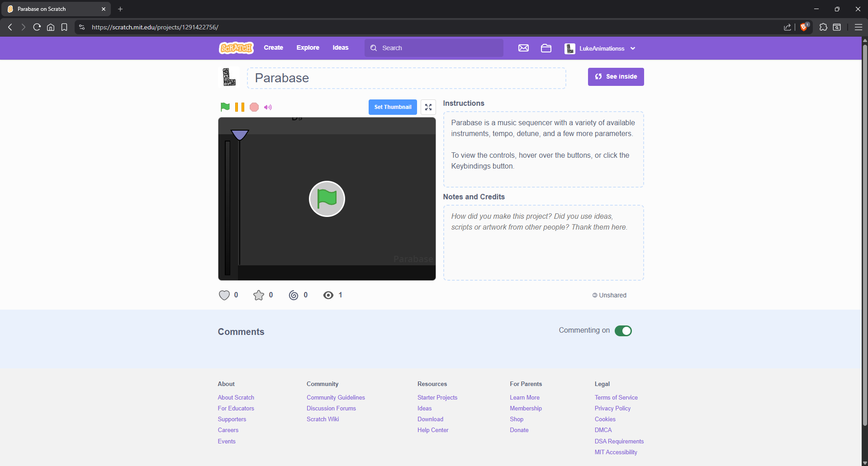868x466 pixels.
Task: Toggle commenting off for this project
Action: coord(623,330)
